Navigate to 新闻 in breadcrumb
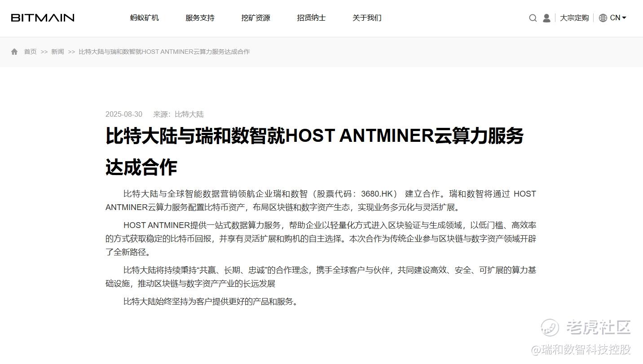 pos(57,52)
